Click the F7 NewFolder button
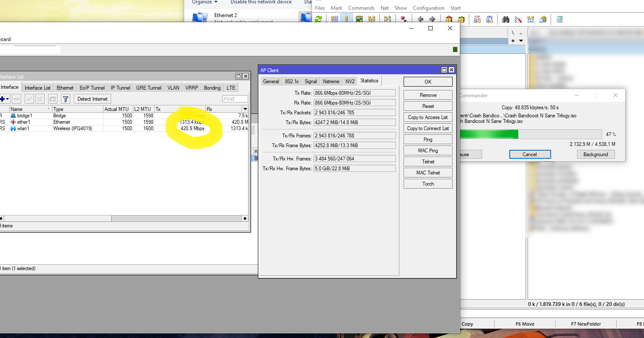The height and width of the screenshot is (338, 644). coord(586,324)
